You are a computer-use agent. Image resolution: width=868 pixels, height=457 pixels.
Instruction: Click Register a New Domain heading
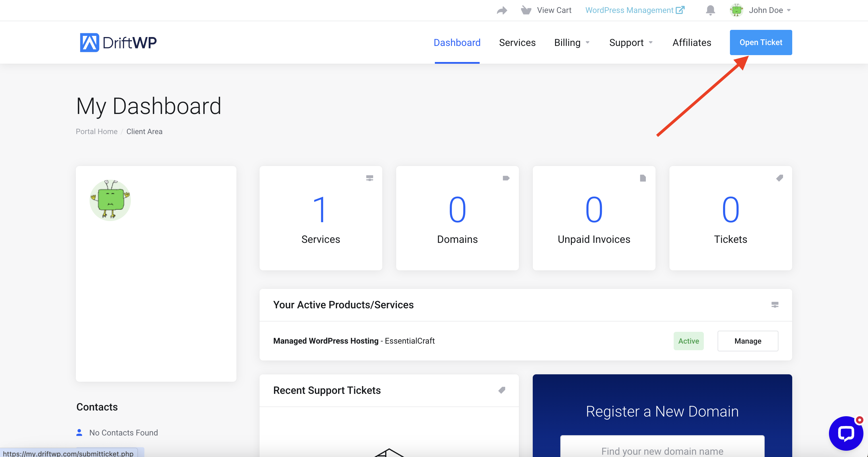[662, 412]
